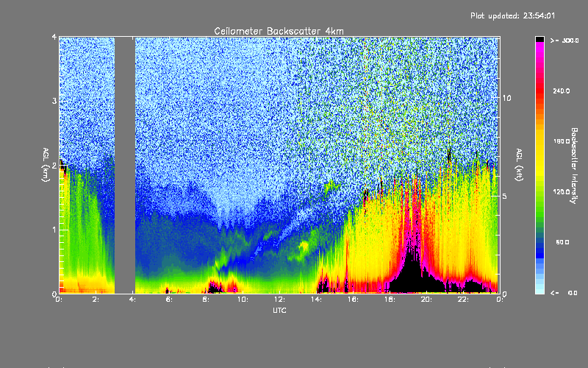This screenshot has height=368, width=588.
Task: Pick the red segment of the colorbar
Action: [x=539, y=90]
